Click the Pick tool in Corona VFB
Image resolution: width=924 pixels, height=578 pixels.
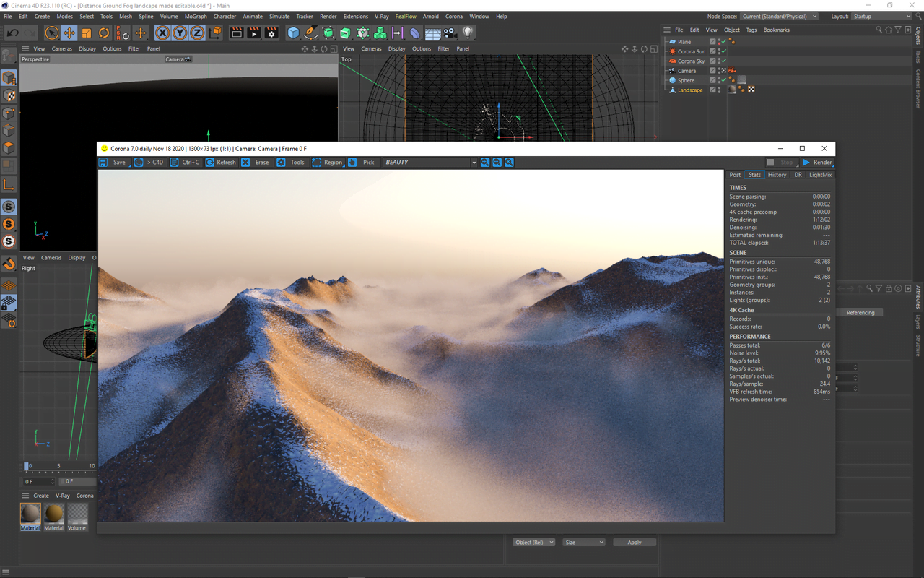click(x=353, y=163)
